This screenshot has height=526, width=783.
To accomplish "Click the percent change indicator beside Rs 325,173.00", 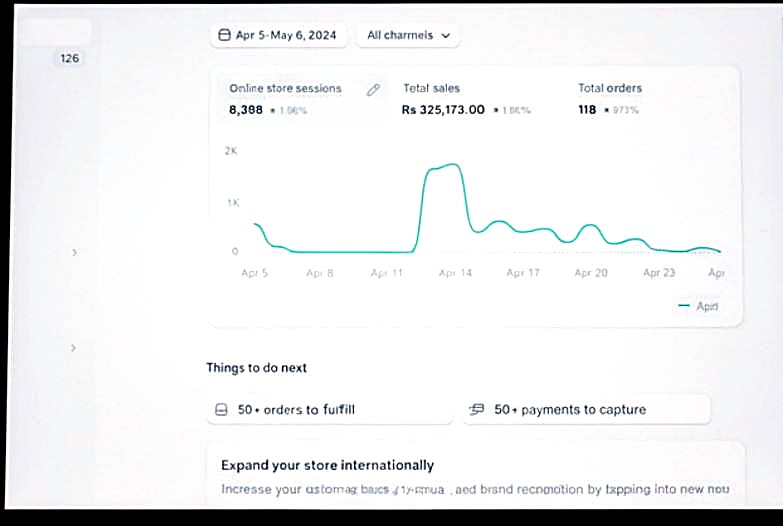I will (514, 110).
